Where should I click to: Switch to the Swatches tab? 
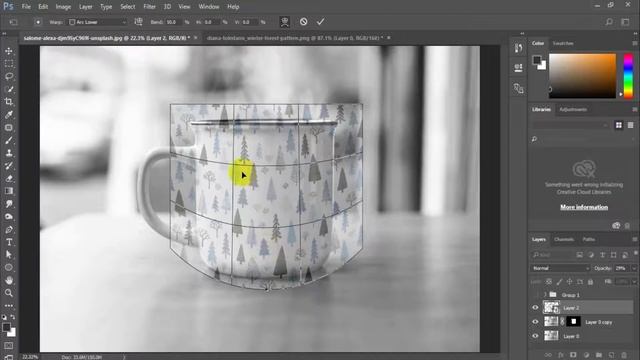[563, 43]
